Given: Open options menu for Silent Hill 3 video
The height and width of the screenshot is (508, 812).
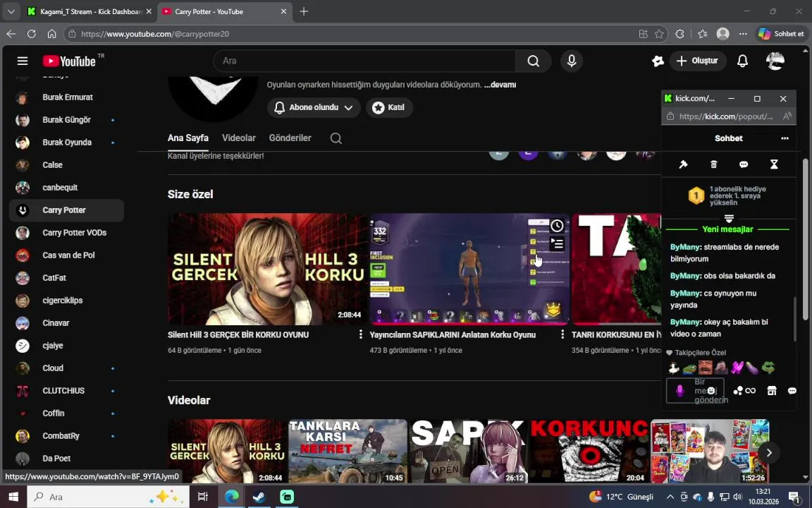Looking at the screenshot, I should click(x=360, y=335).
